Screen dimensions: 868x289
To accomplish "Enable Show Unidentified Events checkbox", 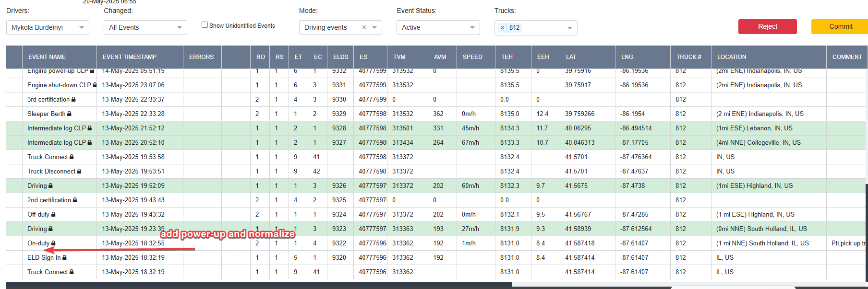I will 205,25.
